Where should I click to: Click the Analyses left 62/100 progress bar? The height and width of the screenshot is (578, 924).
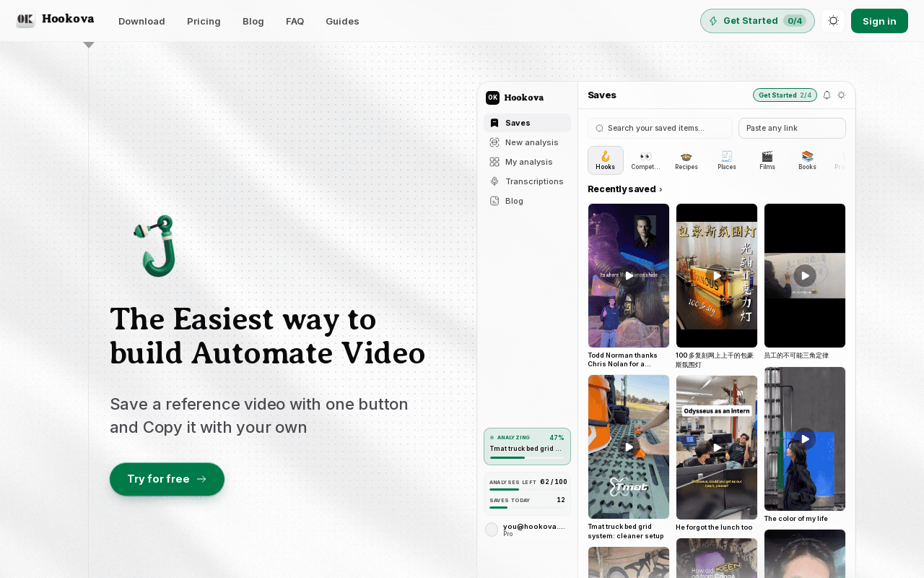(x=527, y=490)
